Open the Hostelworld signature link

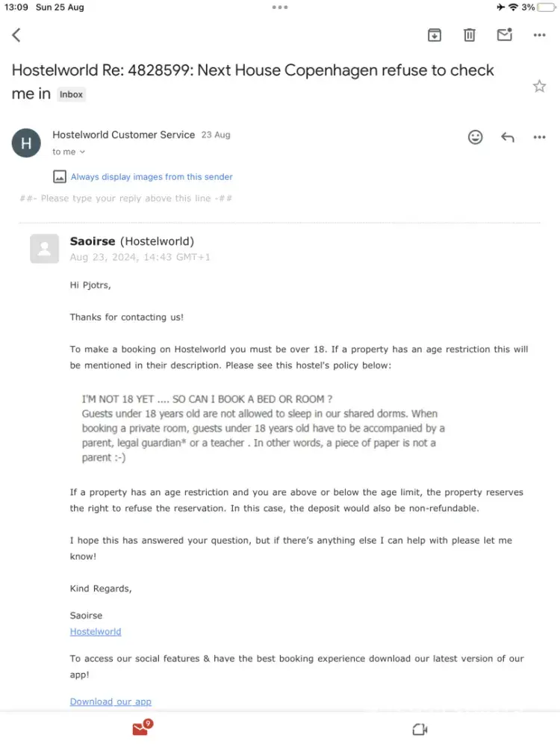pos(96,631)
